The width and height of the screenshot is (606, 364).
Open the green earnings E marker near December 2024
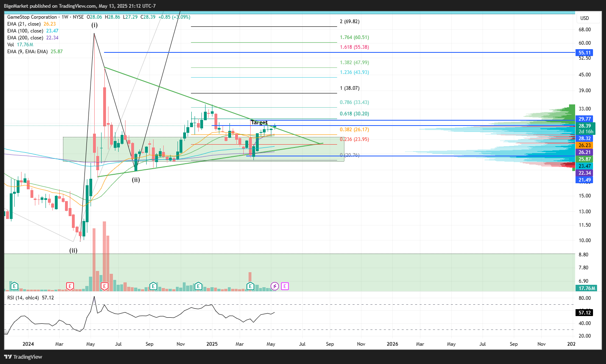tap(198, 286)
